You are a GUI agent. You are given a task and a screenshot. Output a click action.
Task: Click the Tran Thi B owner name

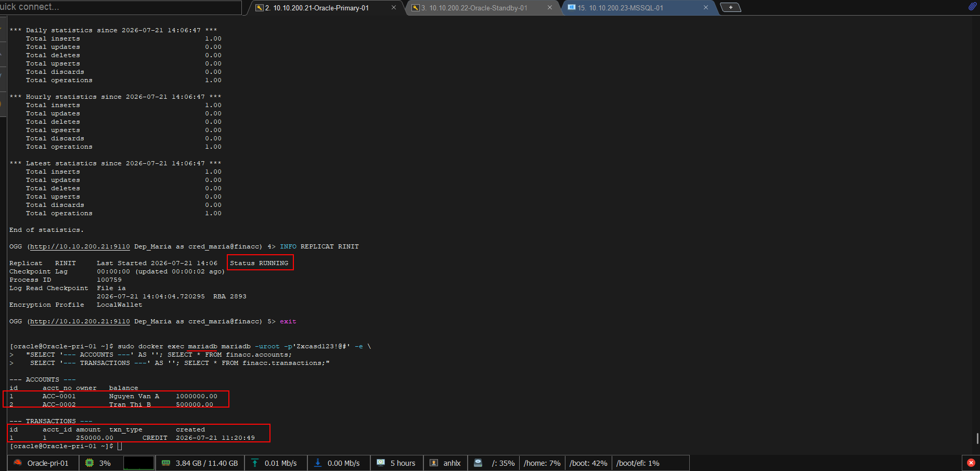(x=130, y=404)
